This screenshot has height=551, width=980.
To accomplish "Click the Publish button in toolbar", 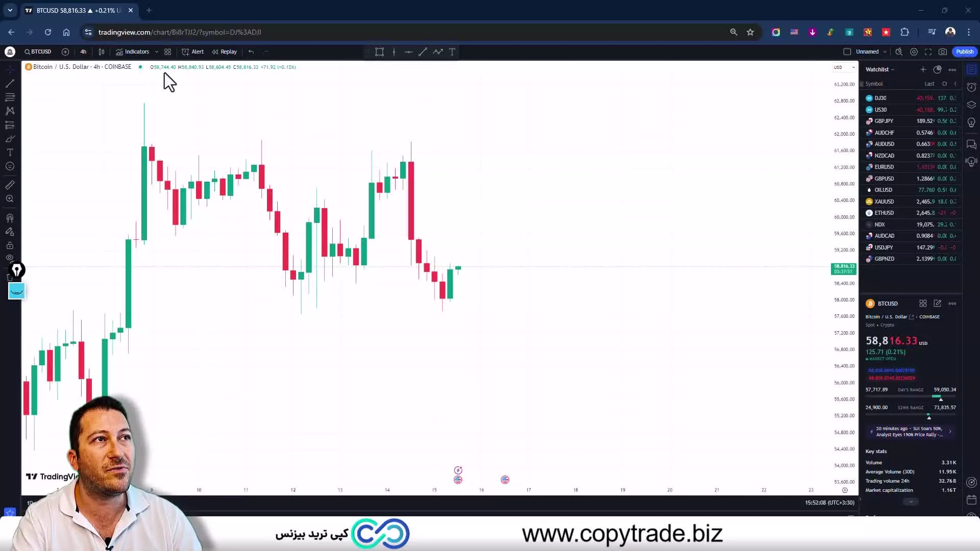I will click(x=964, y=51).
